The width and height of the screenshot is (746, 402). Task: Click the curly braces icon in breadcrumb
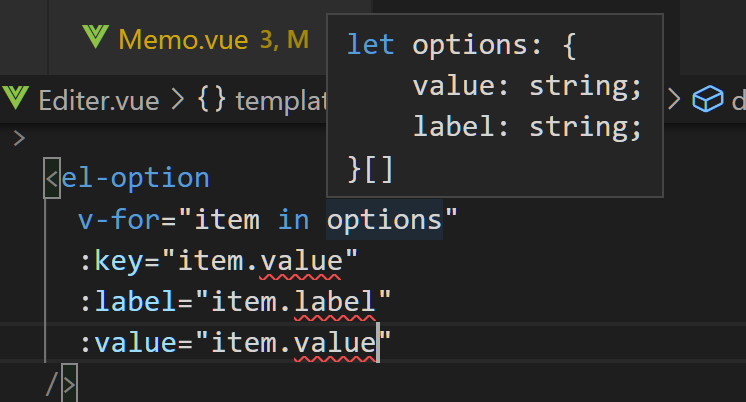[x=210, y=99]
